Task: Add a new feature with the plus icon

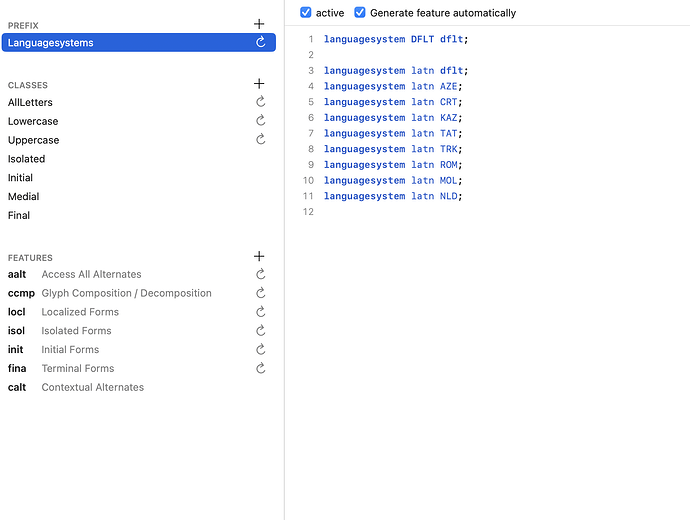Action: click(x=259, y=256)
